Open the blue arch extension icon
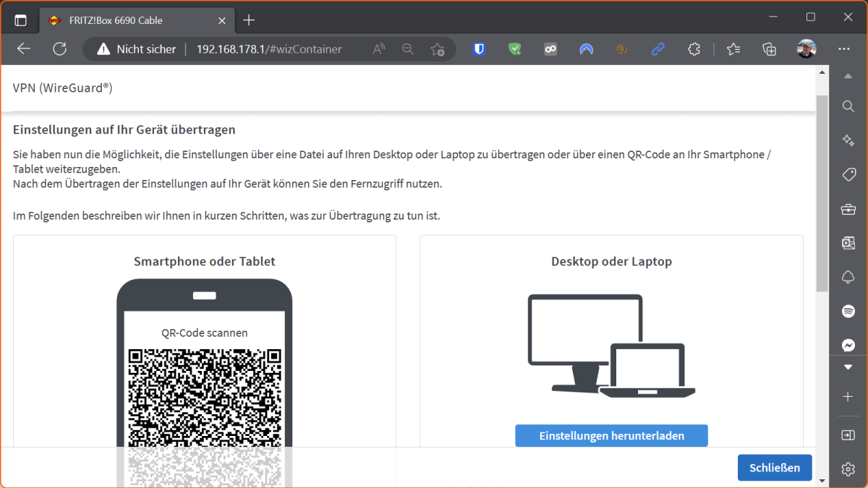Screen dimensions: 868x488 tap(587, 49)
